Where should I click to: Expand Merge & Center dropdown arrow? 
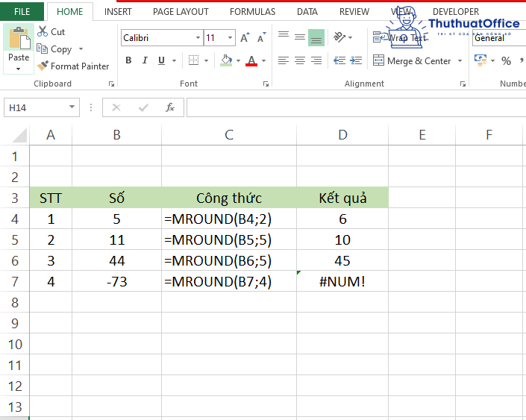tap(460, 60)
